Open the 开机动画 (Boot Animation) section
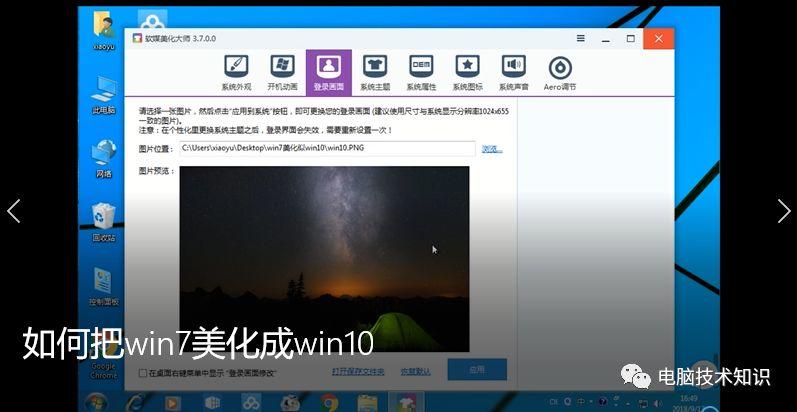 282,73
